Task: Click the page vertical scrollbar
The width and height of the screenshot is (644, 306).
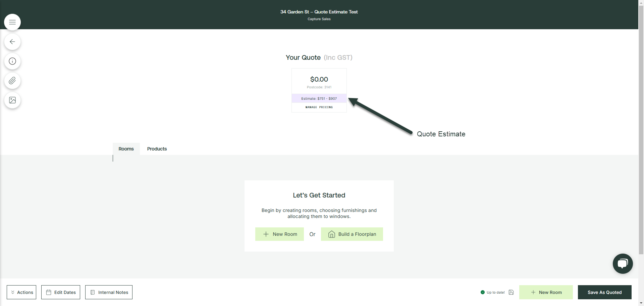Action: [x=641, y=134]
